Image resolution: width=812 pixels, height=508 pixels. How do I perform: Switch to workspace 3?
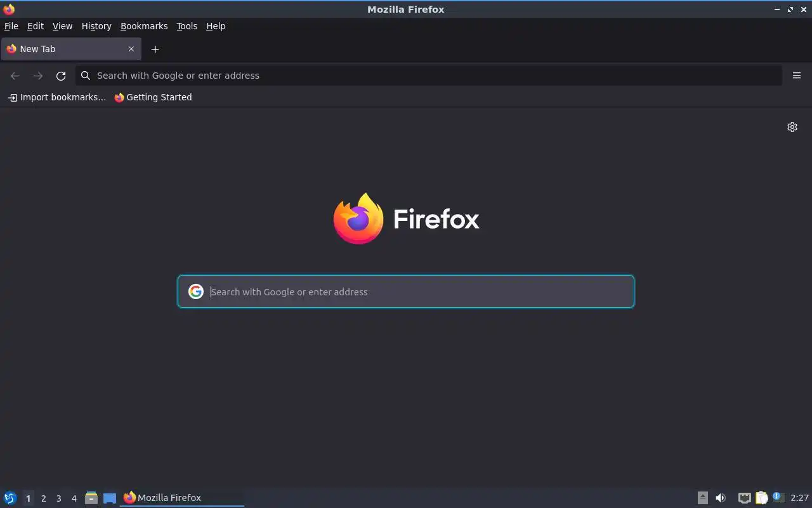pyautogui.click(x=58, y=498)
